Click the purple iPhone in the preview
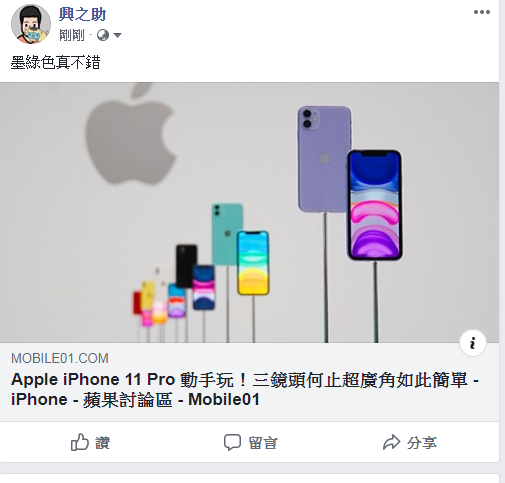Image resolution: width=505 pixels, height=483 pixels. click(x=323, y=159)
